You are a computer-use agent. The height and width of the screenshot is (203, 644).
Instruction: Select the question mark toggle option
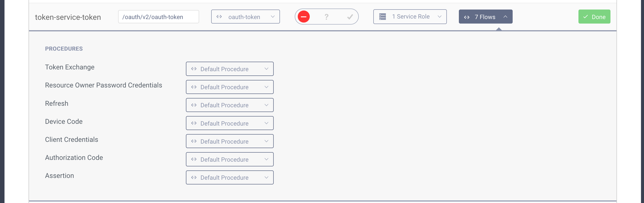(x=327, y=17)
